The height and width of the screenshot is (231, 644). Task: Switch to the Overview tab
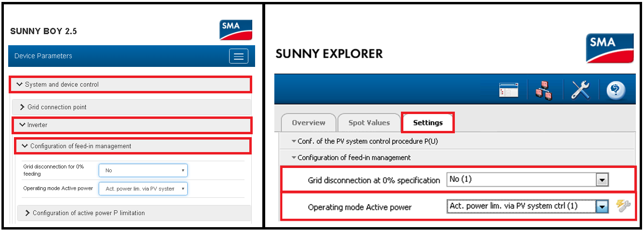point(308,123)
